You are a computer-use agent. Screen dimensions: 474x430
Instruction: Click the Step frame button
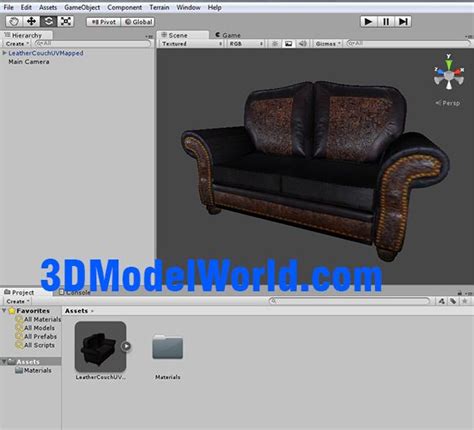click(x=403, y=22)
